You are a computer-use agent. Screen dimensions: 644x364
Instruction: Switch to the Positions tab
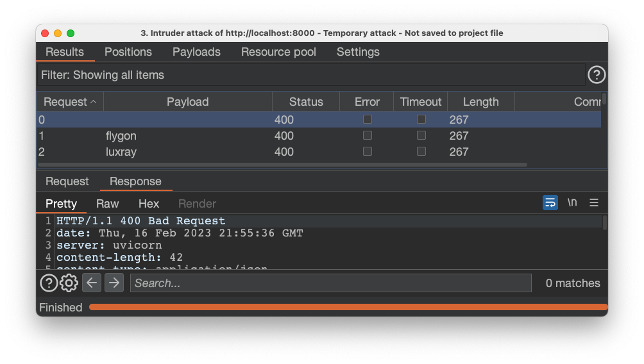point(128,52)
